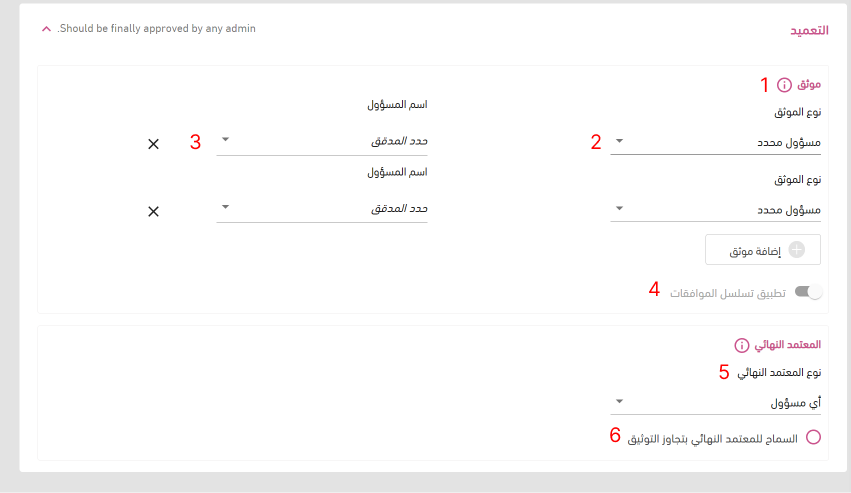851x493 pixels.
Task: Click 'Should be finally approved by any admin' text
Action: pyautogui.click(x=156, y=28)
